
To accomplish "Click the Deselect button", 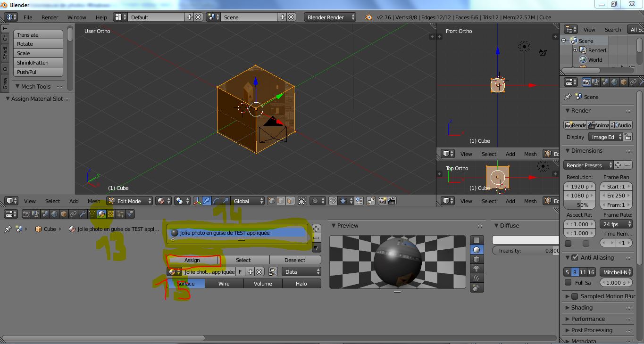I will point(295,260).
